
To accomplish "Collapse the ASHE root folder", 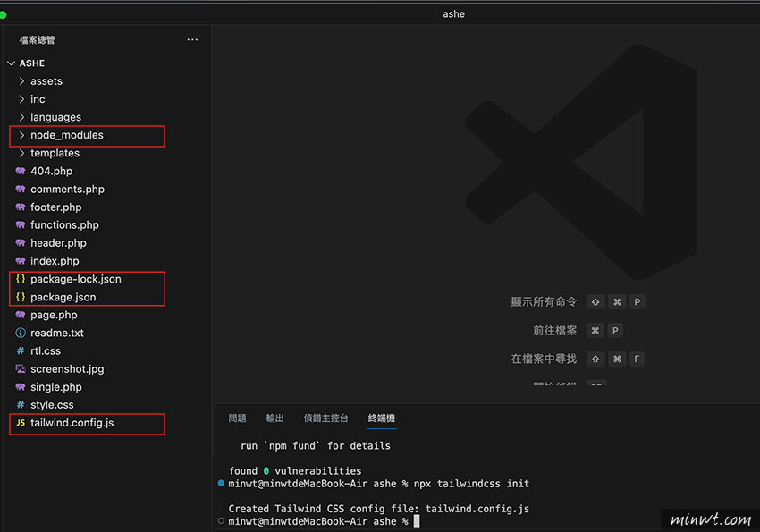I will [11, 63].
